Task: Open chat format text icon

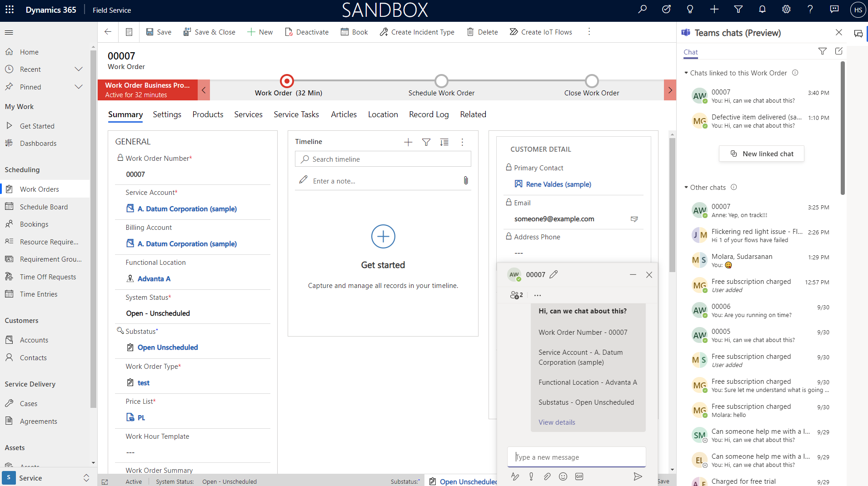Action: (515, 476)
